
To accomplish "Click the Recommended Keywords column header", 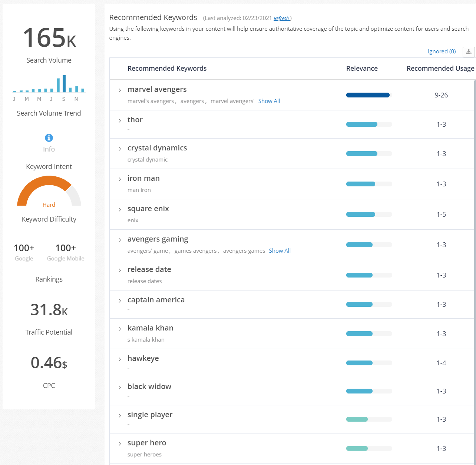I will click(x=167, y=69).
